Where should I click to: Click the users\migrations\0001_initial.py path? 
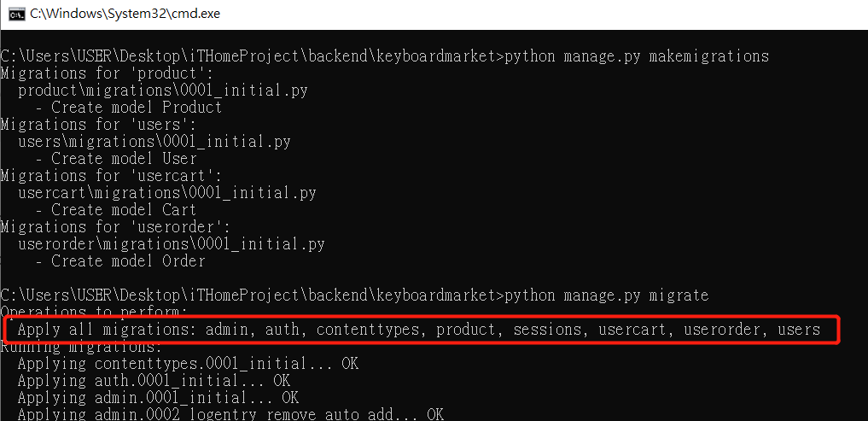154,142
